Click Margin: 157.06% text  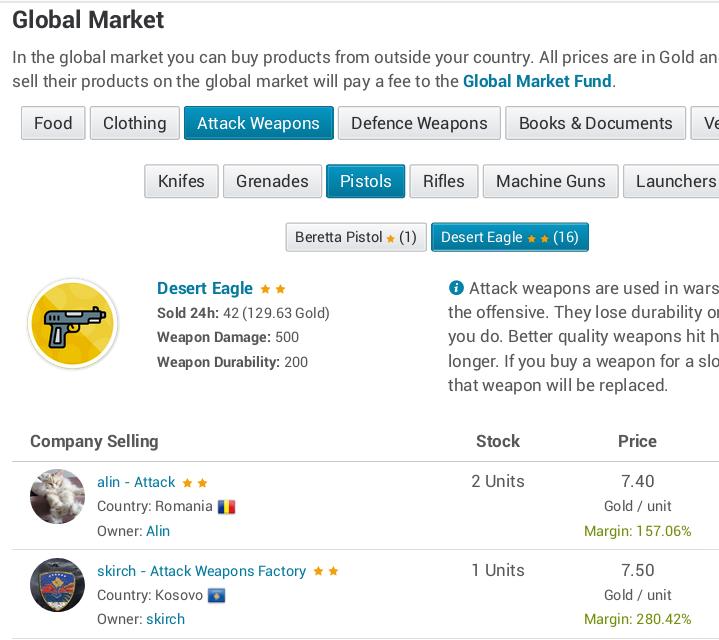coord(637,531)
